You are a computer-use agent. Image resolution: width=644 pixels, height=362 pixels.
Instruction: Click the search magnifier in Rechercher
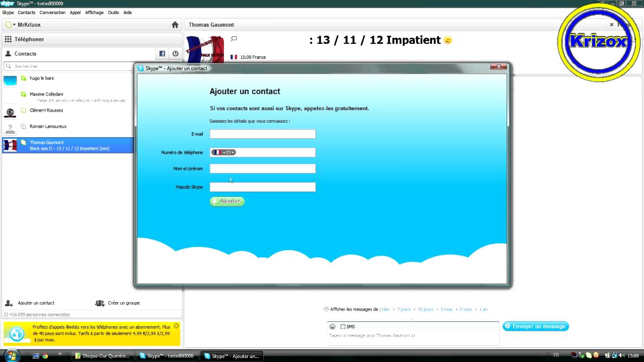[x=9, y=66]
